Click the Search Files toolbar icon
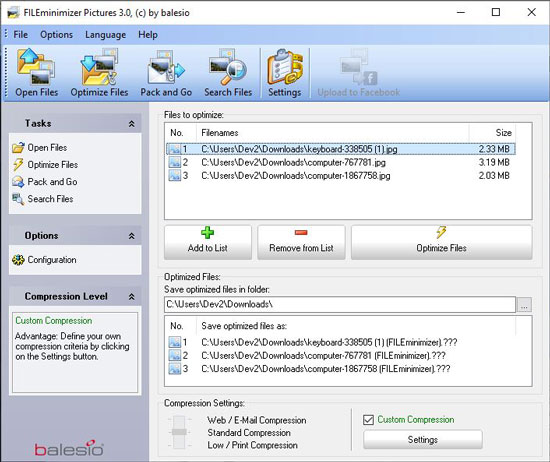The height and width of the screenshot is (462, 550). (228, 73)
